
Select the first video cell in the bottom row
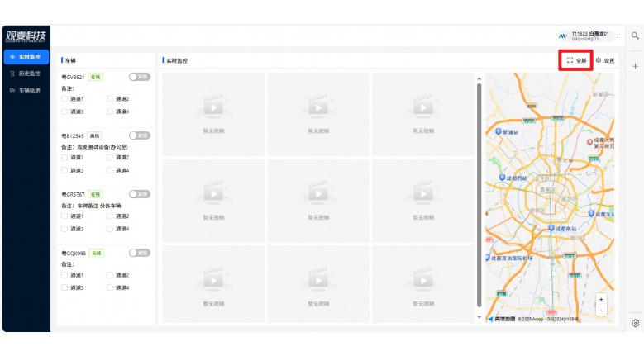tap(213, 284)
